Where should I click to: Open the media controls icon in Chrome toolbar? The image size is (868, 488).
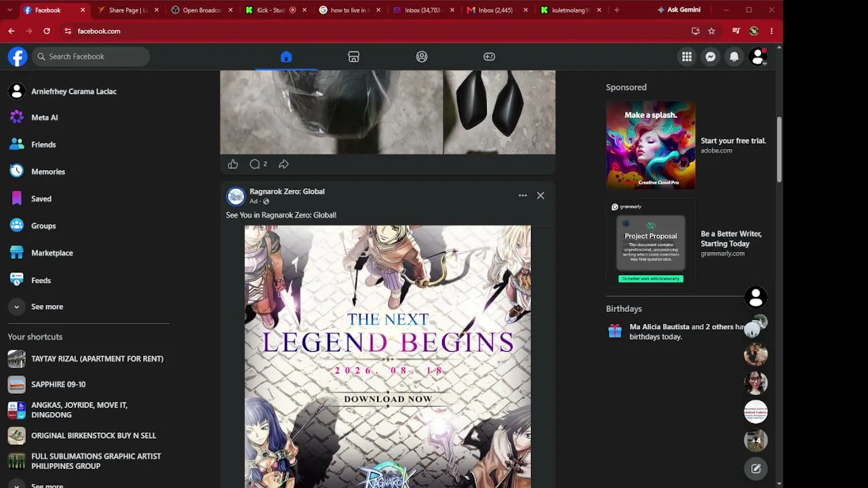click(736, 31)
